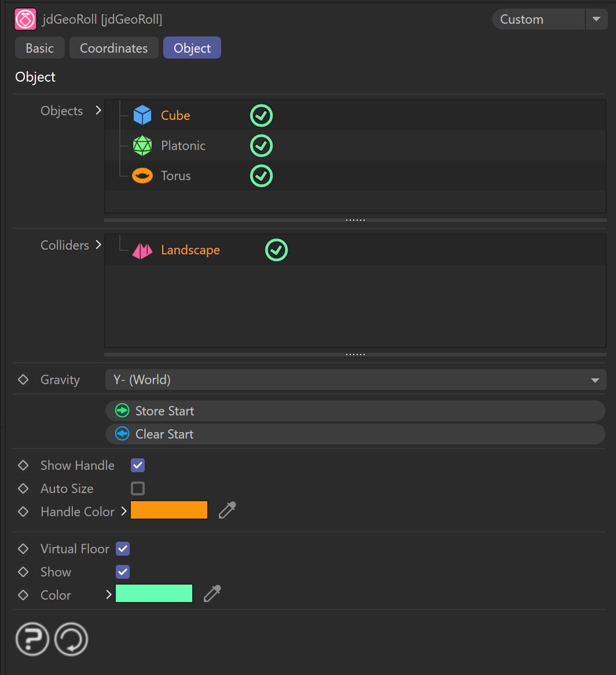Image resolution: width=616 pixels, height=675 pixels.
Task: Click the circular reset arrow icon
Action: pyautogui.click(x=71, y=640)
